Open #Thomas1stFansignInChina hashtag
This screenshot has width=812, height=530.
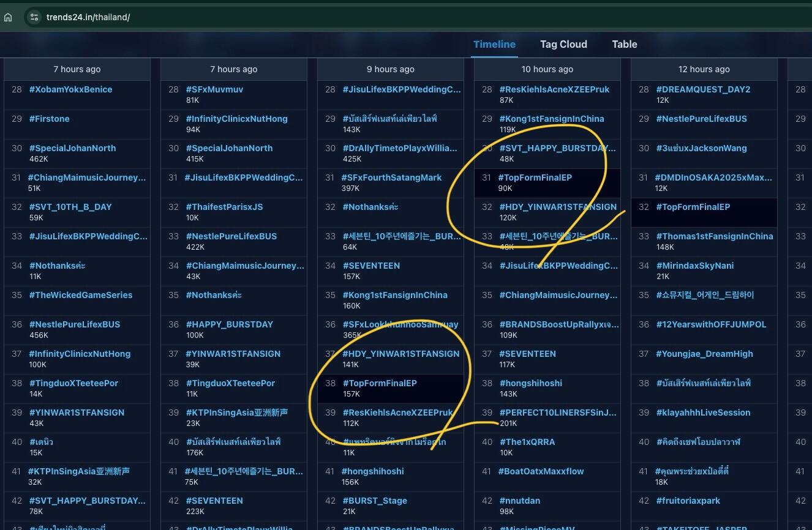point(715,236)
